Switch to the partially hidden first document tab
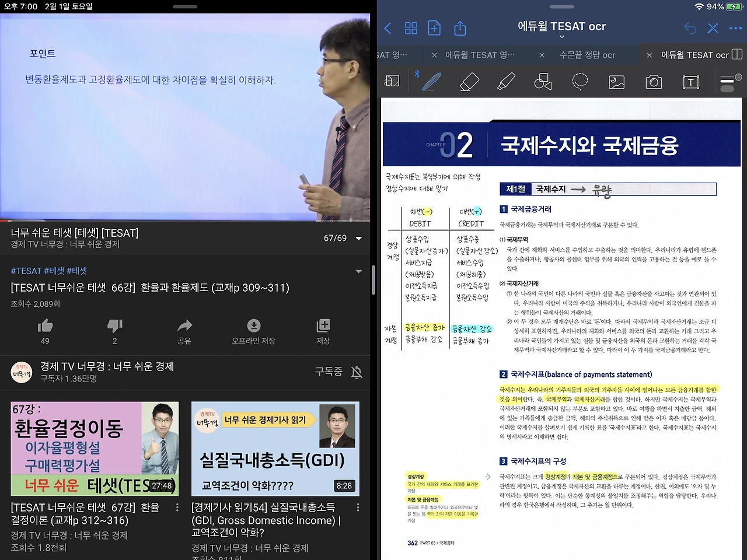Image resolution: width=747 pixels, height=560 pixels. point(393,55)
